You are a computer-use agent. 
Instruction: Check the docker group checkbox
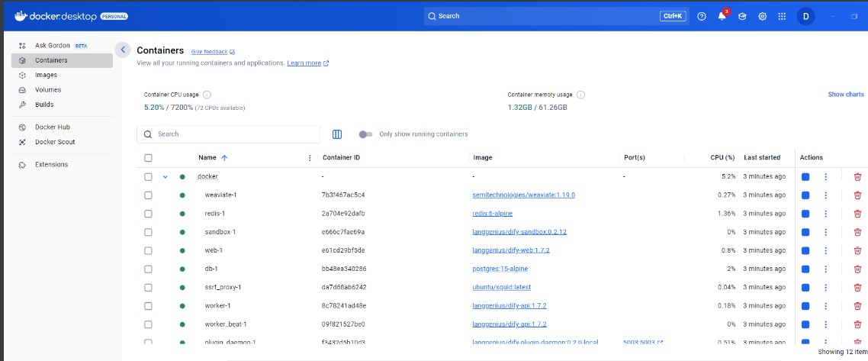[x=148, y=176]
